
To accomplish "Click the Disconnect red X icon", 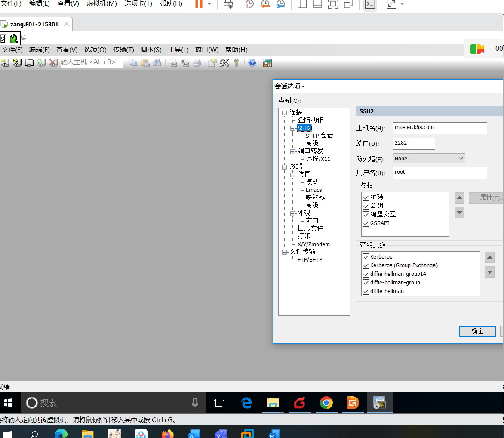I will pyautogui.click(x=53, y=63).
